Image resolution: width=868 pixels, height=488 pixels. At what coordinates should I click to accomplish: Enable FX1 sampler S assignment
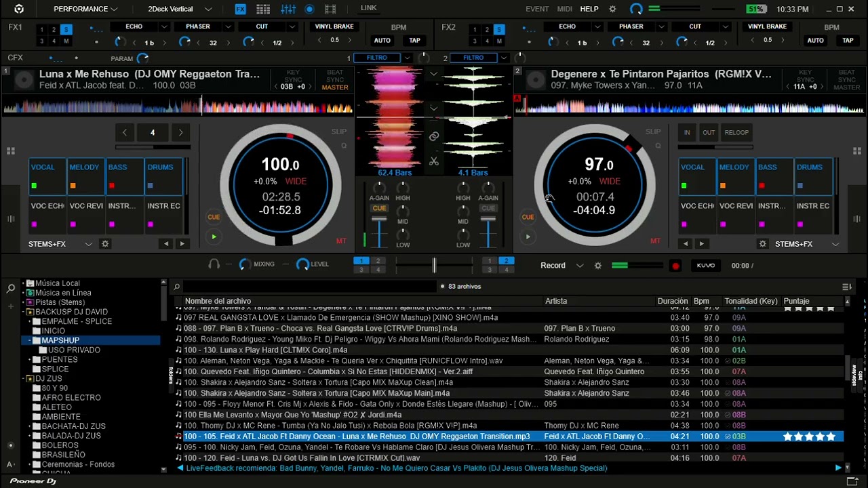coord(66,29)
